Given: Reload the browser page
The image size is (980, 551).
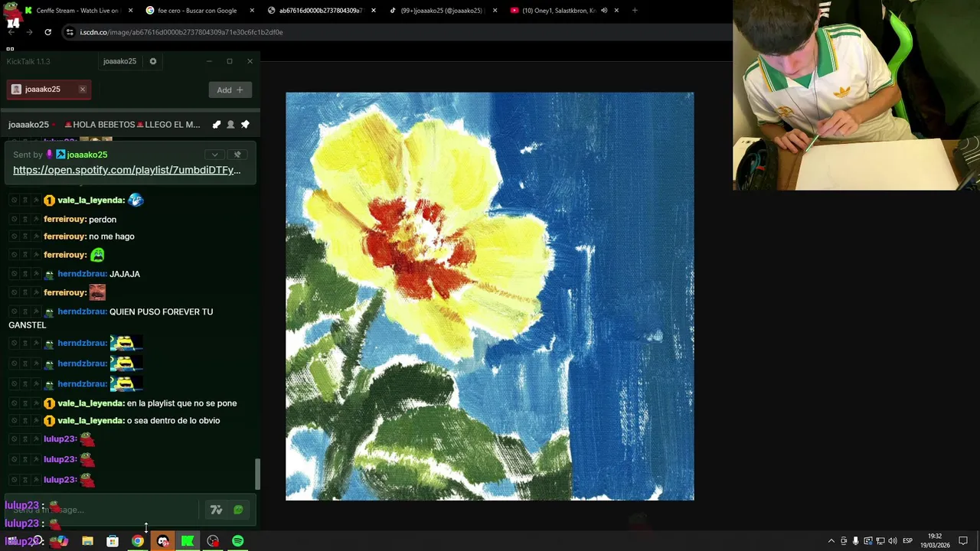Looking at the screenshot, I should click(47, 32).
